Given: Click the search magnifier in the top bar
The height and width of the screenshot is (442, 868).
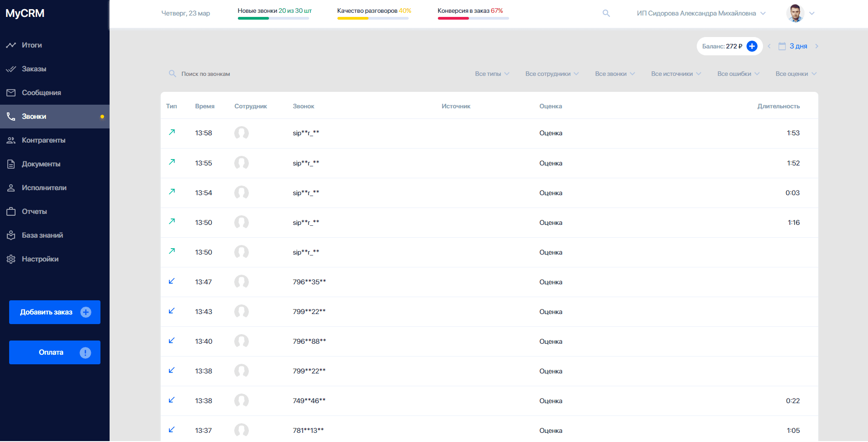Looking at the screenshot, I should pyautogui.click(x=606, y=13).
